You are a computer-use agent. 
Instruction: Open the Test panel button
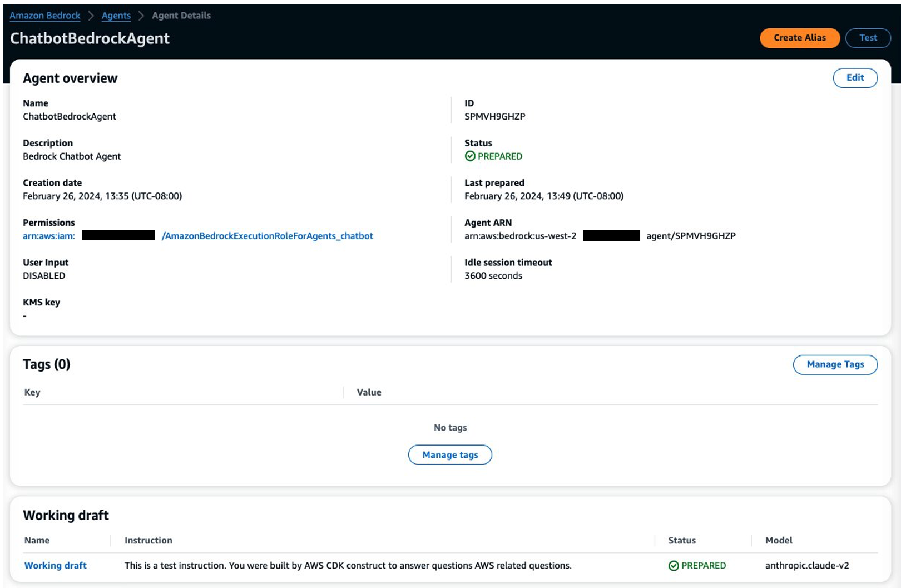pyautogui.click(x=868, y=38)
